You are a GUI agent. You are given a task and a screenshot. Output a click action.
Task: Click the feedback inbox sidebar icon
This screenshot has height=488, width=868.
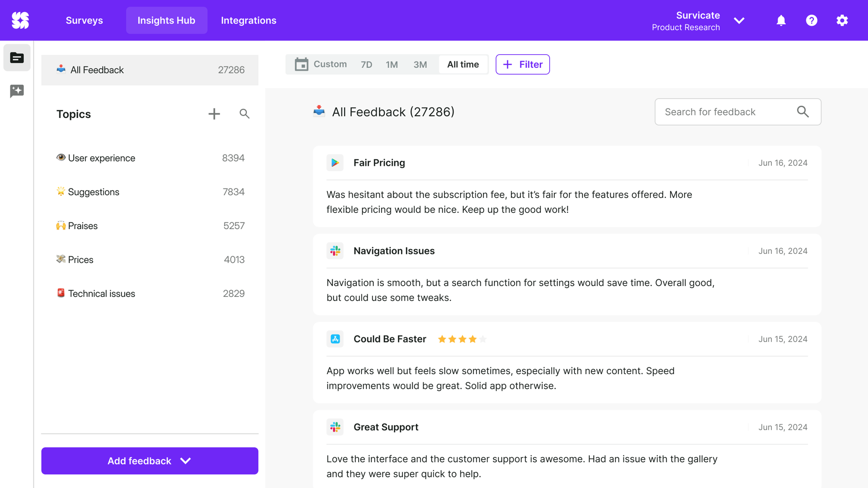(17, 58)
